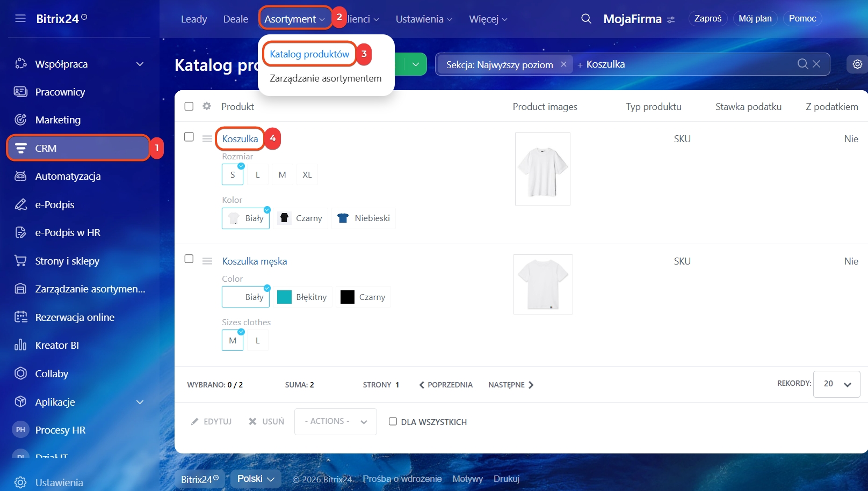Image resolution: width=868 pixels, height=491 pixels.
Task: Open the Ustawienia top menu
Action: point(423,19)
